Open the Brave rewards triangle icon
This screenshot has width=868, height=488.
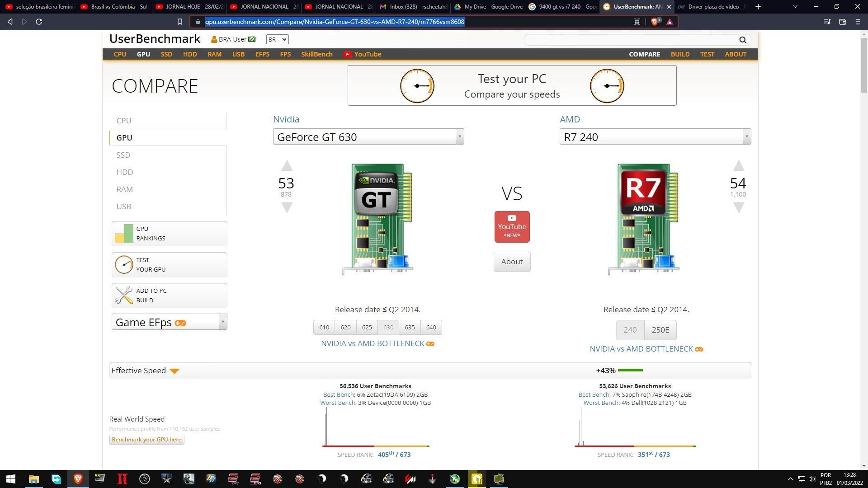point(670,22)
